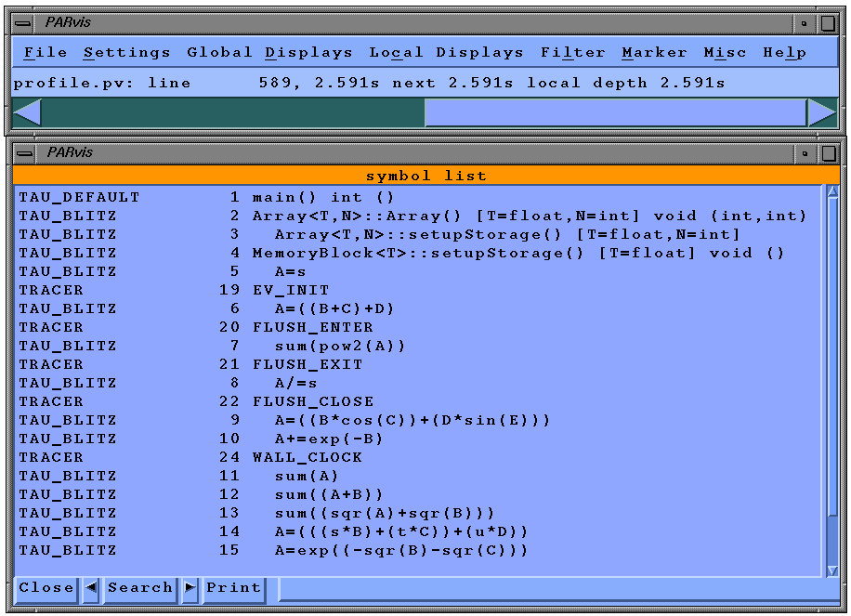Maximize the symbol list window

click(828, 152)
